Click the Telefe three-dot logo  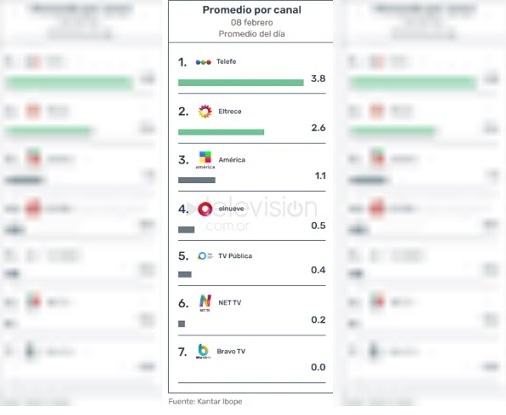(x=203, y=62)
